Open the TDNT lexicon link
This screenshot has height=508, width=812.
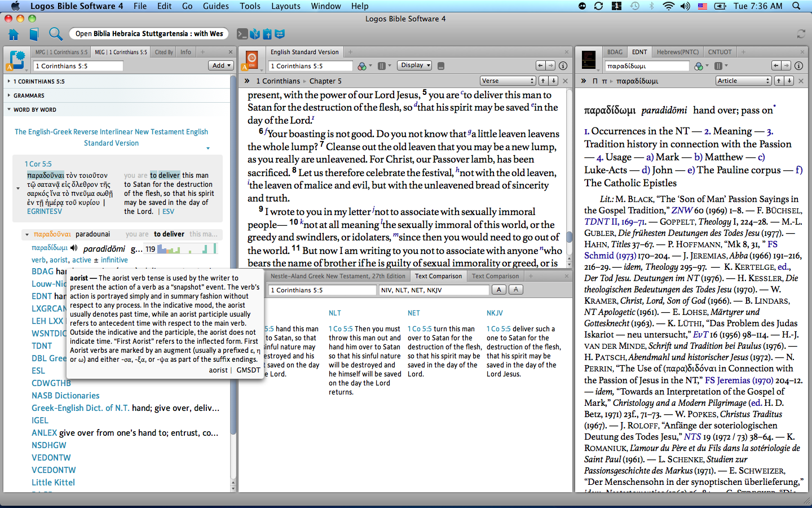click(42, 346)
